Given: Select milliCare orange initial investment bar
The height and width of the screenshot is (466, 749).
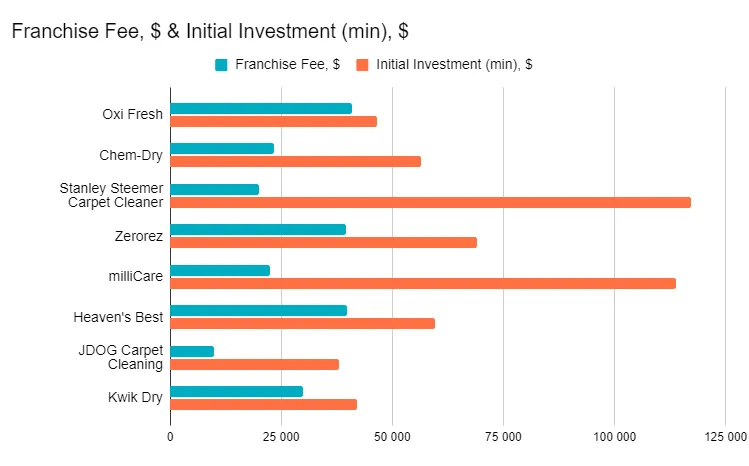Looking at the screenshot, I should pos(422,283).
